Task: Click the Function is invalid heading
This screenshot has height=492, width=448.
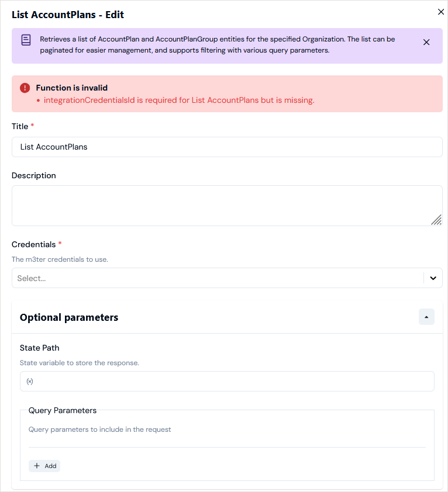Action: (71, 88)
